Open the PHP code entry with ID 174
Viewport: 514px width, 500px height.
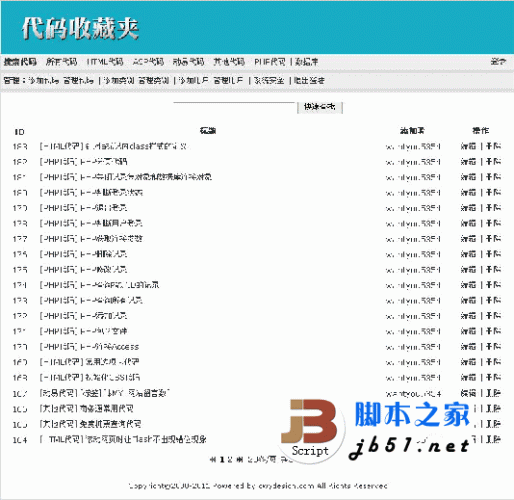99,285
